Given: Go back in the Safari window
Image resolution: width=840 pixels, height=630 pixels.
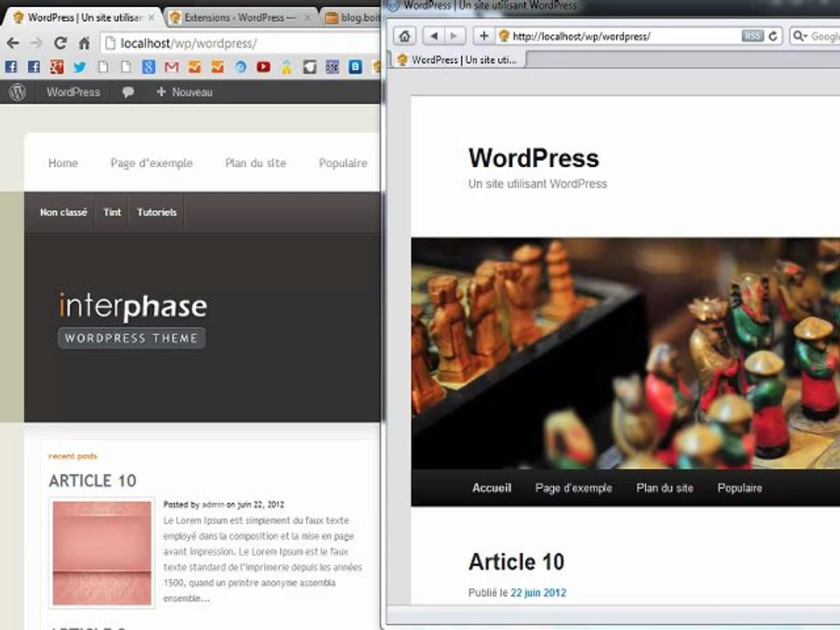Looking at the screenshot, I should 433,36.
